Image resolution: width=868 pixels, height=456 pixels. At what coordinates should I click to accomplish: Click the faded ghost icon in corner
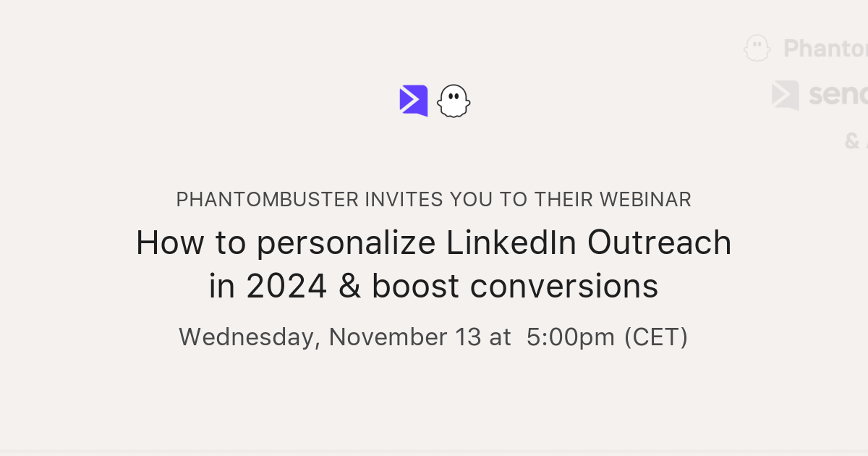[757, 48]
